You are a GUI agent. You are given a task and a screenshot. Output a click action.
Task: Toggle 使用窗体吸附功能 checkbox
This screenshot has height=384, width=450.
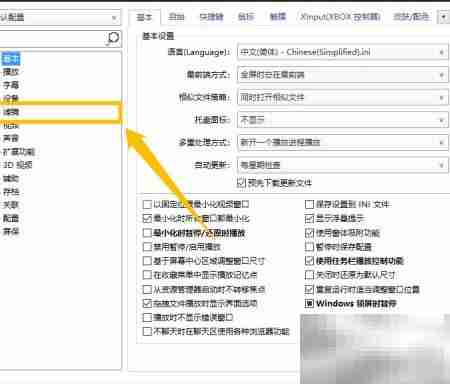(x=309, y=233)
